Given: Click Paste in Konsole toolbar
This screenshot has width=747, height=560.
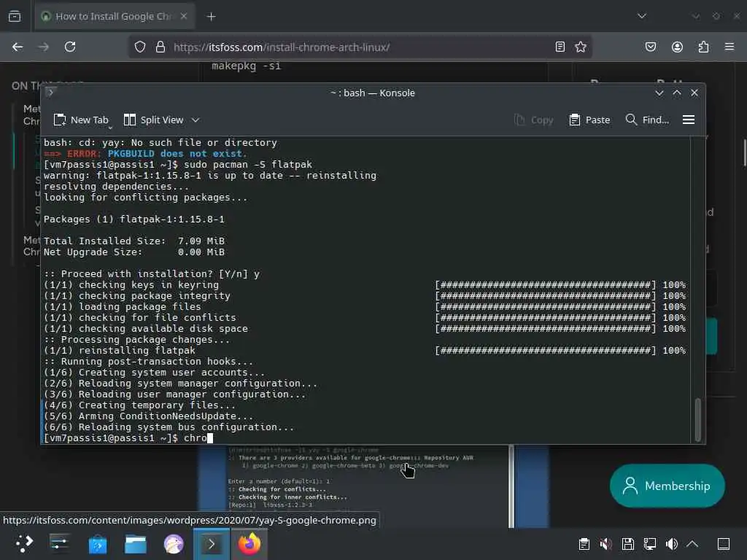Looking at the screenshot, I should tap(589, 120).
